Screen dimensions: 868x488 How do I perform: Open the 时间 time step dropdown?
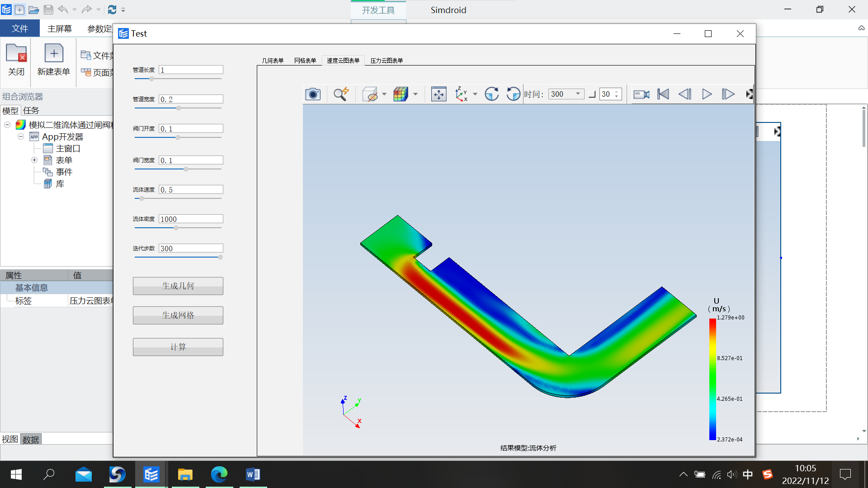pos(566,94)
